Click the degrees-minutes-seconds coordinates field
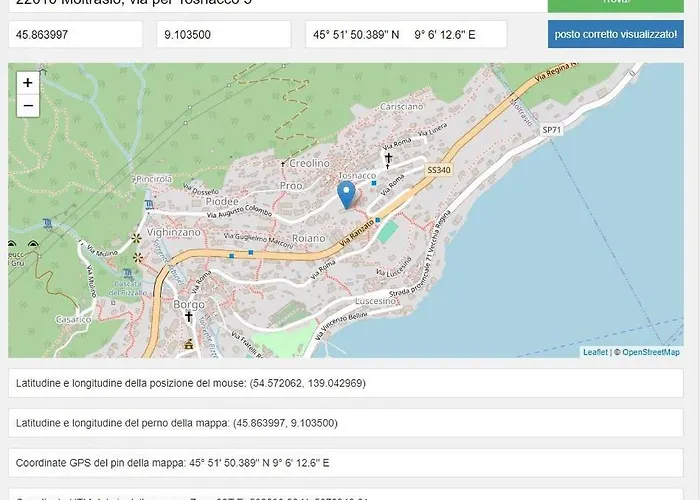700x500 pixels. click(405, 34)
